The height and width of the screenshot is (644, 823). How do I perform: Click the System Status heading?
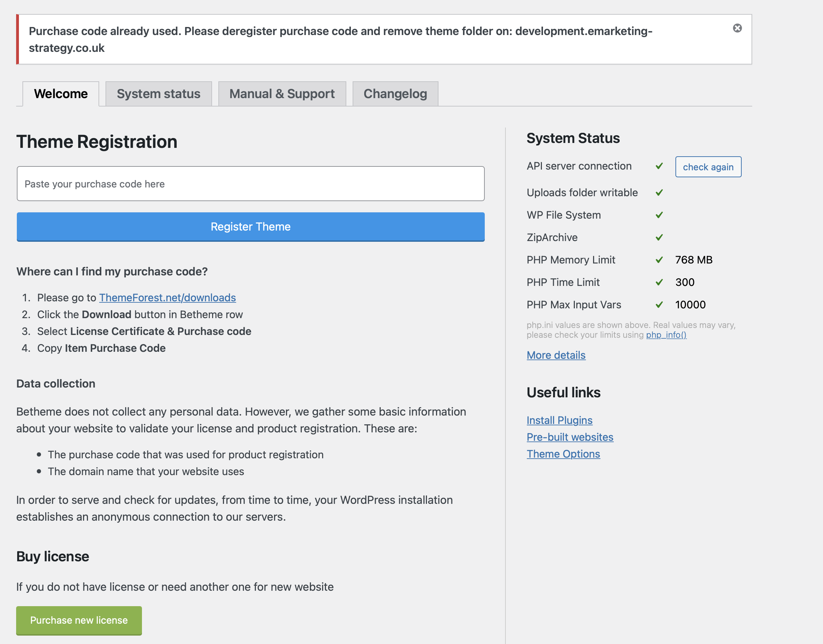click(573, 138)
